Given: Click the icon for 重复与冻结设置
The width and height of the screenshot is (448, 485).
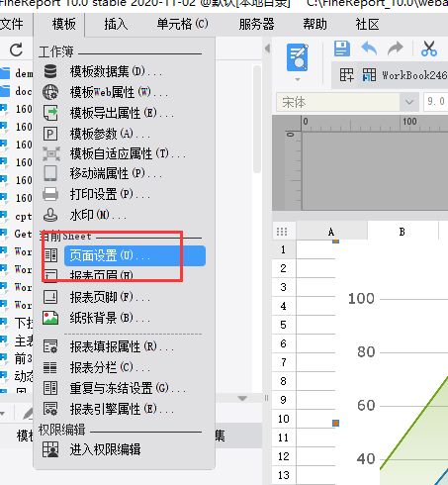Looking at the screenshot, I should pos(50,388).
